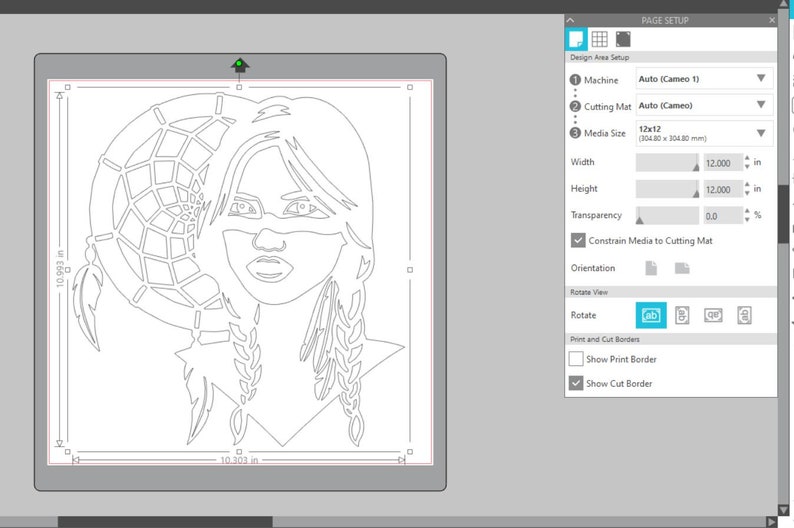Open the Cutting Mat dropdown

(x=704, y=105)
